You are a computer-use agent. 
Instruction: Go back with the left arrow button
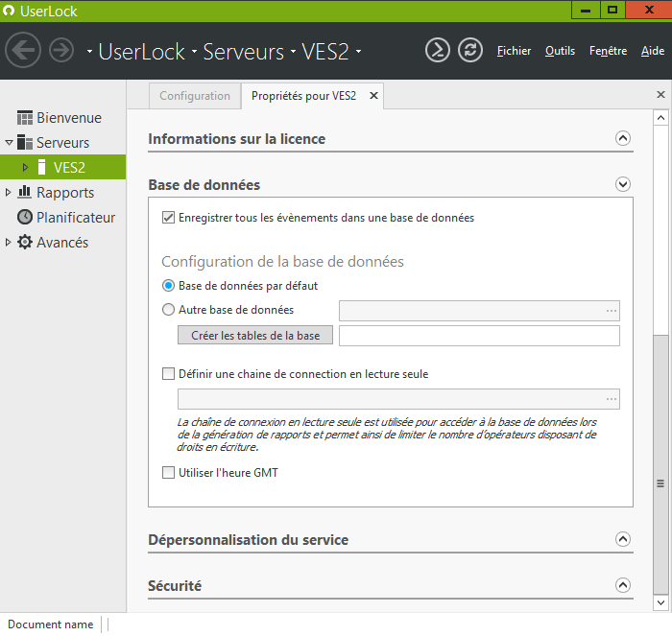23,50
